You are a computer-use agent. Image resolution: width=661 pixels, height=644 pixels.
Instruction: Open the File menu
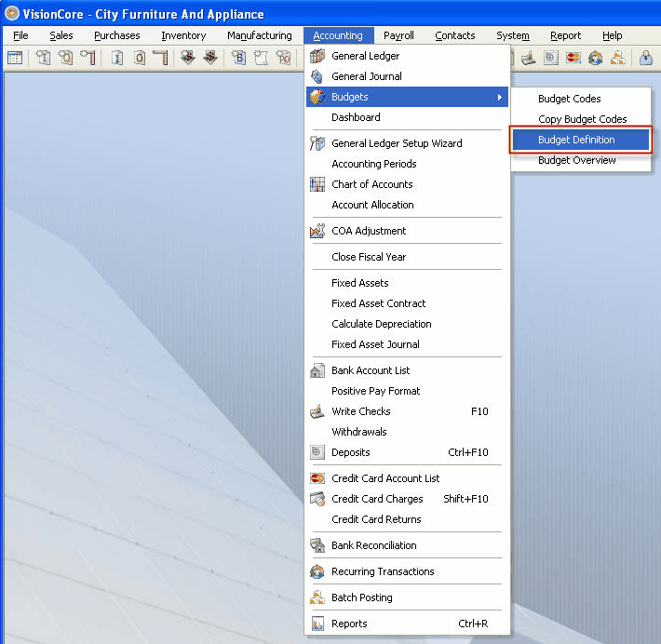[20, 35]
